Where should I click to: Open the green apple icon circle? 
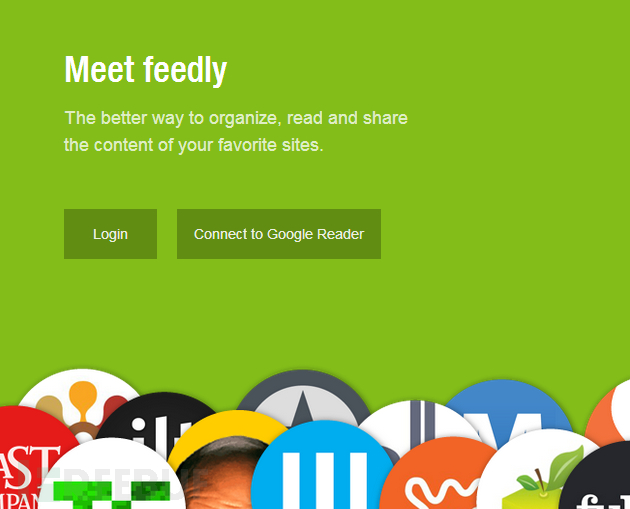[536, 468]
